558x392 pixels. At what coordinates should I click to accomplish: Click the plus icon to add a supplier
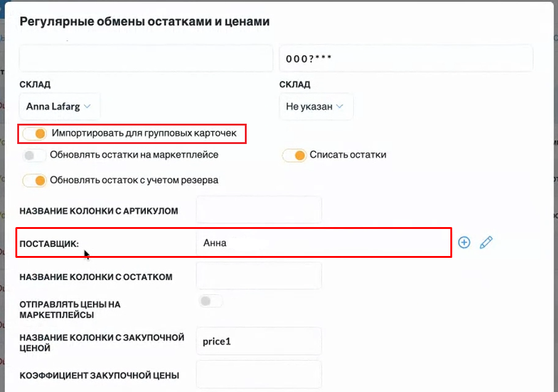(464, 242)
